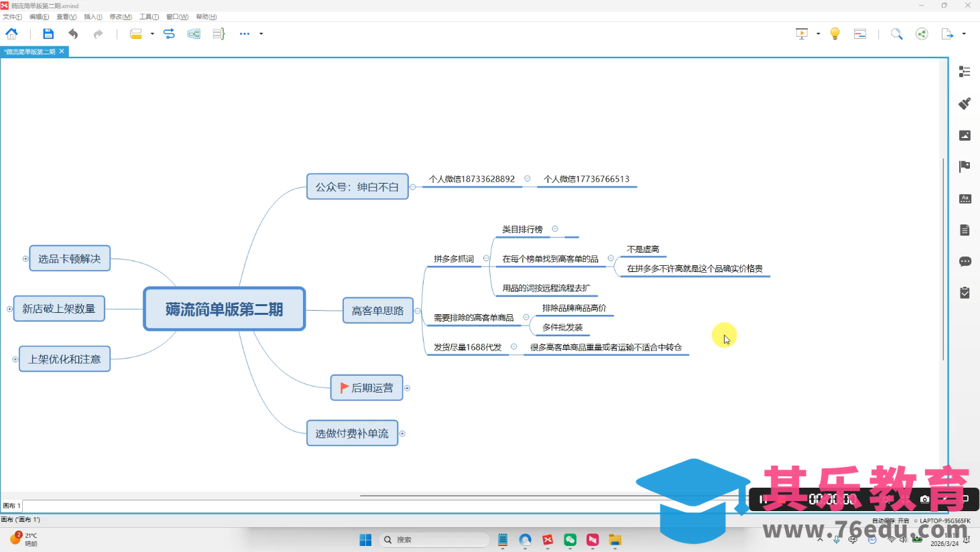The width and height of the screenshot is (980, 552).
Task: Expand the 后期运营 branch
Action: point(408,388)
